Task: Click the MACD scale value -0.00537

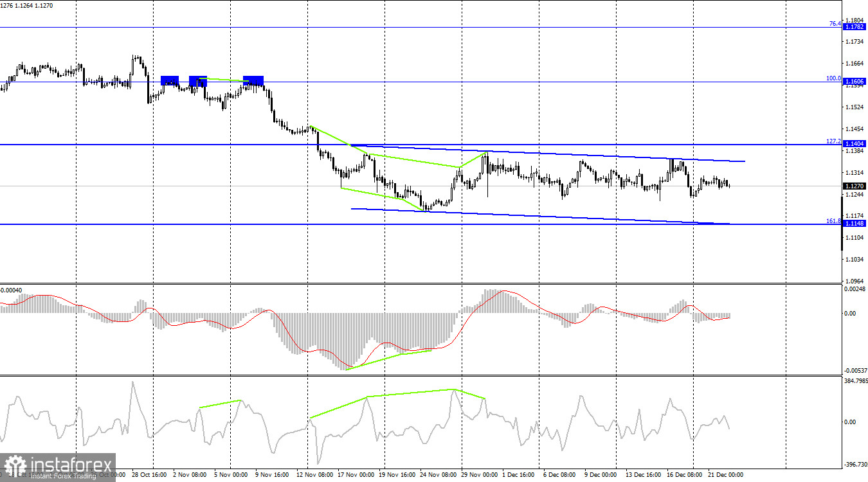Action: click(854, 371)
